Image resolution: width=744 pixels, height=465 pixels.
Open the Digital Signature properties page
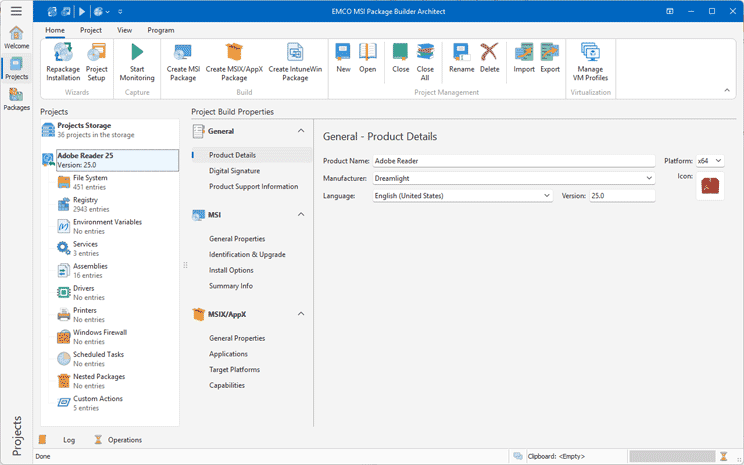tap(233, 171)
